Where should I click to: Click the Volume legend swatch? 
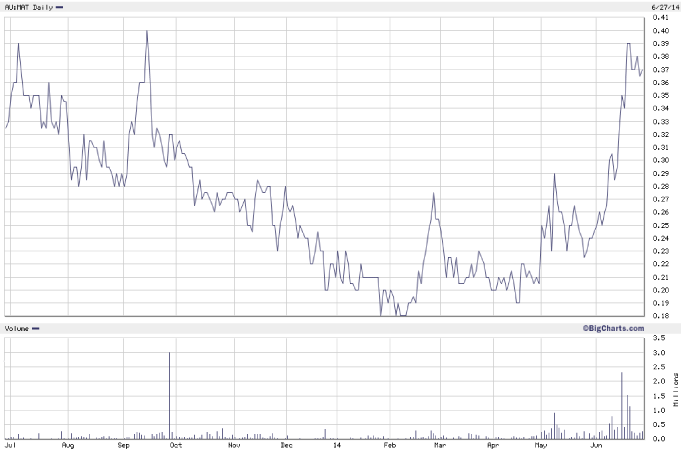(x=36, y=328)
